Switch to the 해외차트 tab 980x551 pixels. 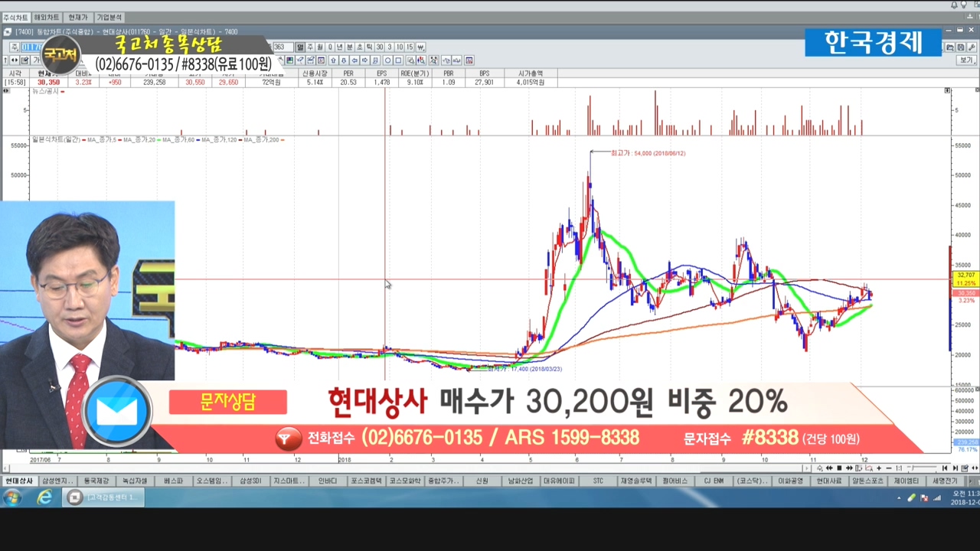point(47,17)
